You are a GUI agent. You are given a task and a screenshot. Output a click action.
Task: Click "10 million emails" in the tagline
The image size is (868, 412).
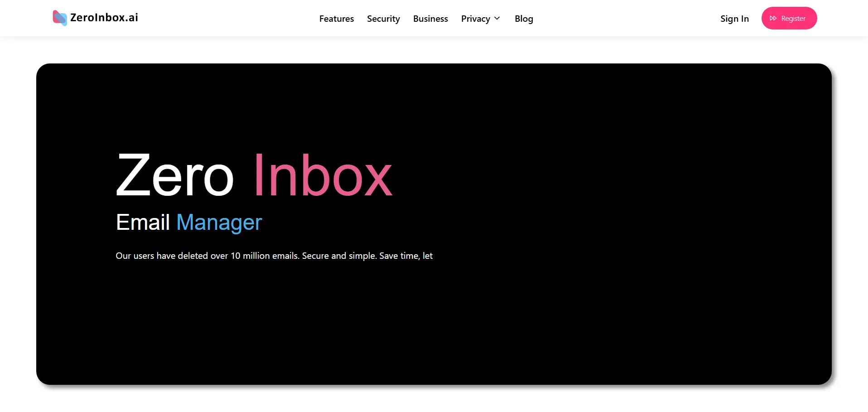point(265,256)
